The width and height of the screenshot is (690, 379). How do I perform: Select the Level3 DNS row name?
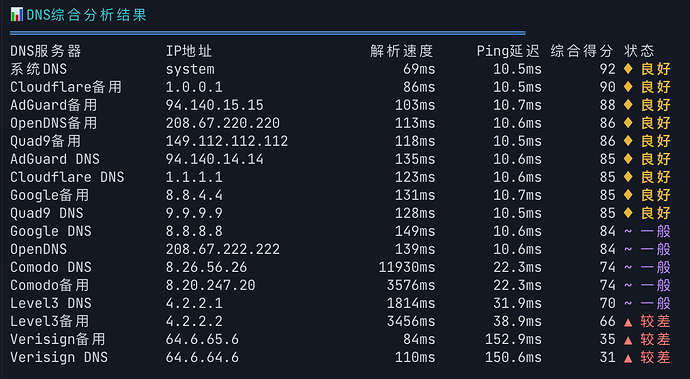tap(51, 304)
